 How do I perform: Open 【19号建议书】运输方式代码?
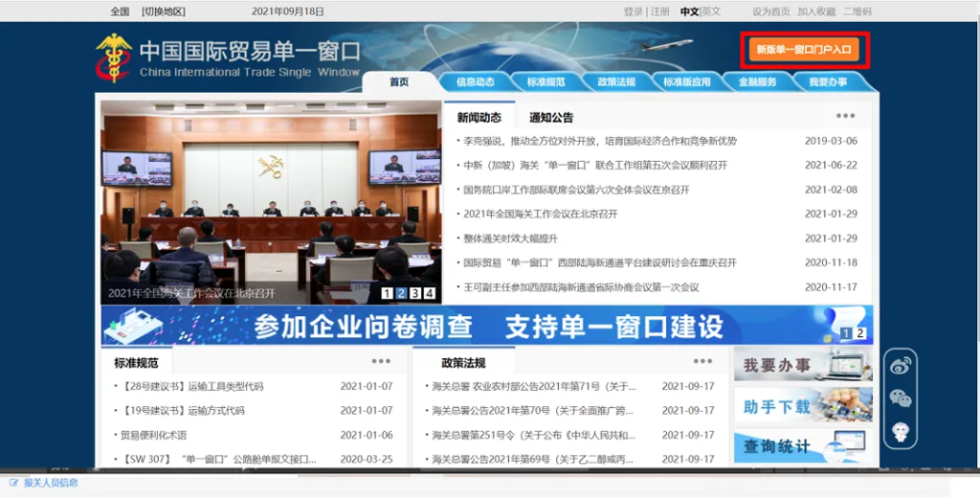click(x=183, y=411)
